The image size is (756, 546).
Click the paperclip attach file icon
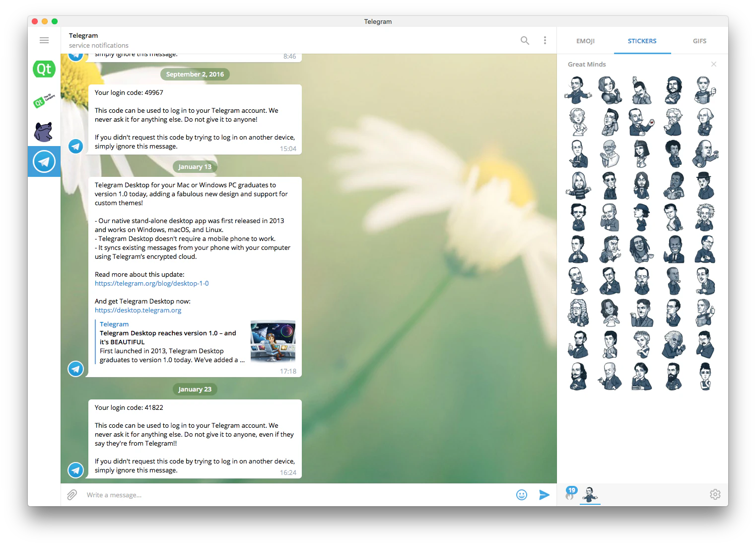tap(72, 495)
